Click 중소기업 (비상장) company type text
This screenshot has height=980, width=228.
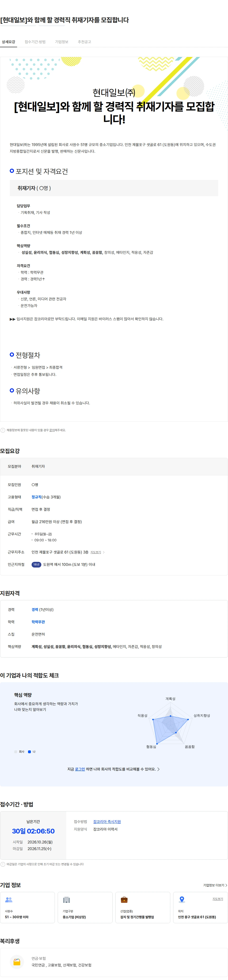[74, 917]
